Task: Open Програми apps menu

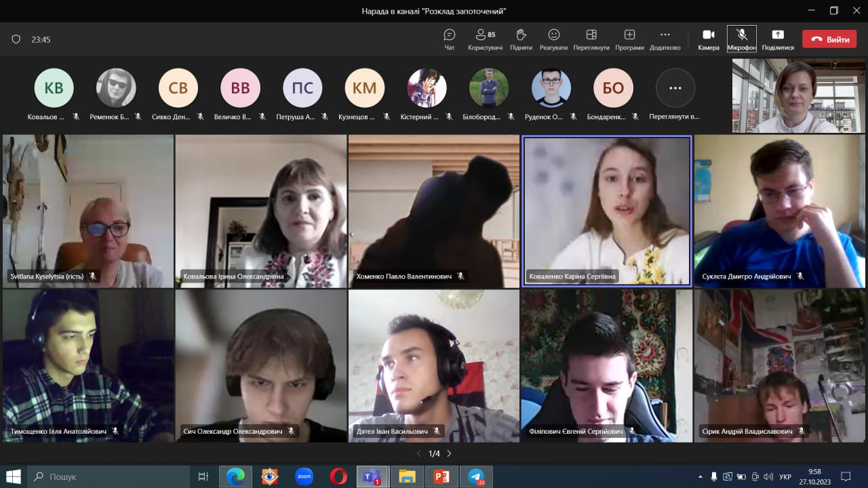Action: pyautogui.click(x=629, y=39)
